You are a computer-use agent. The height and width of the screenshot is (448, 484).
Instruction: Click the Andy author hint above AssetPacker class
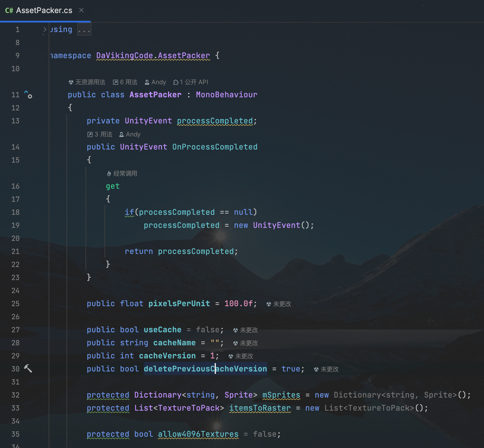155,82
